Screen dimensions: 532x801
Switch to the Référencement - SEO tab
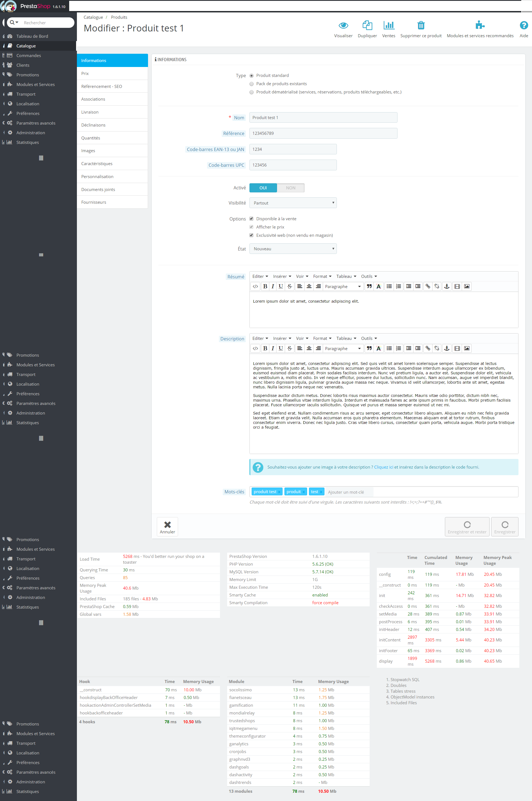pos(112,87)
